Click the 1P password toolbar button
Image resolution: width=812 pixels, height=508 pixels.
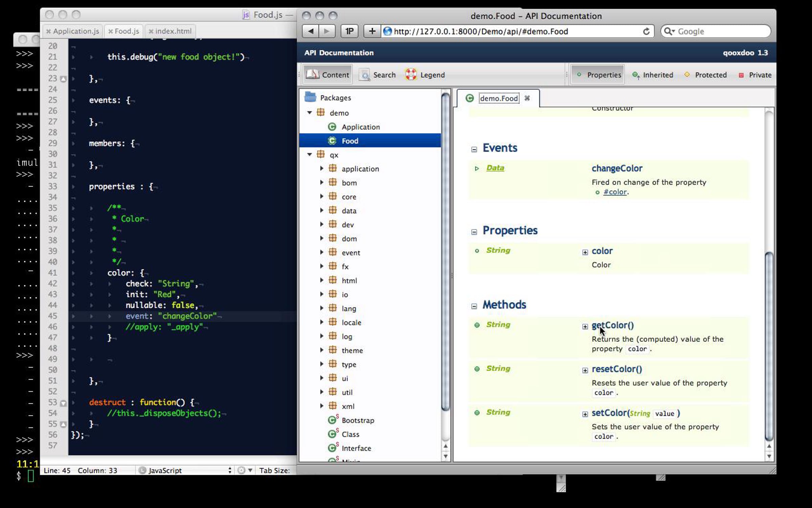(349, 31)
